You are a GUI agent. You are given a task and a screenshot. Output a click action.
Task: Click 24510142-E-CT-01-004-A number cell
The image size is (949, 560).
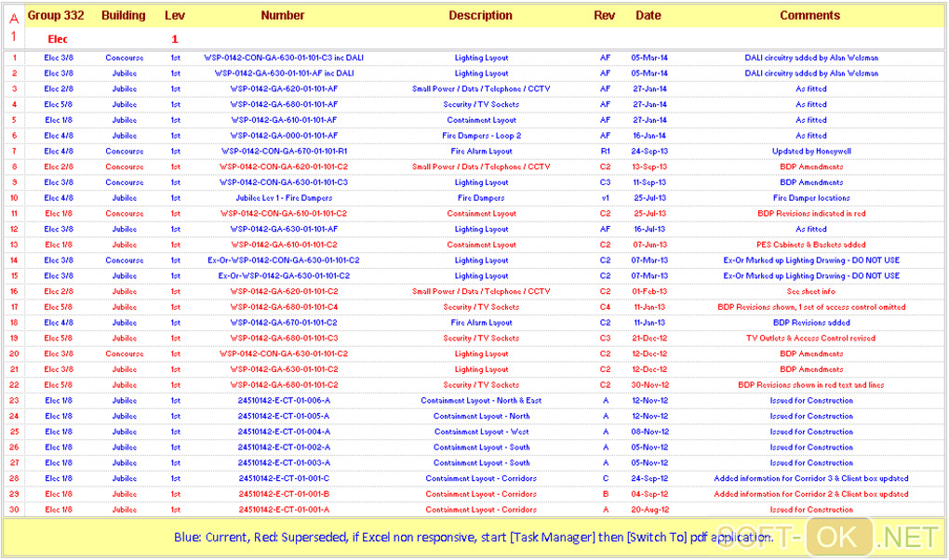point(284,433)
